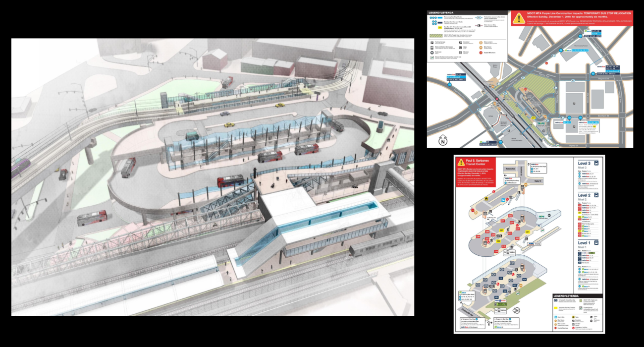The image size is (644, 347).
Task: Click the Level 1 heading
Action: point(585,243)
